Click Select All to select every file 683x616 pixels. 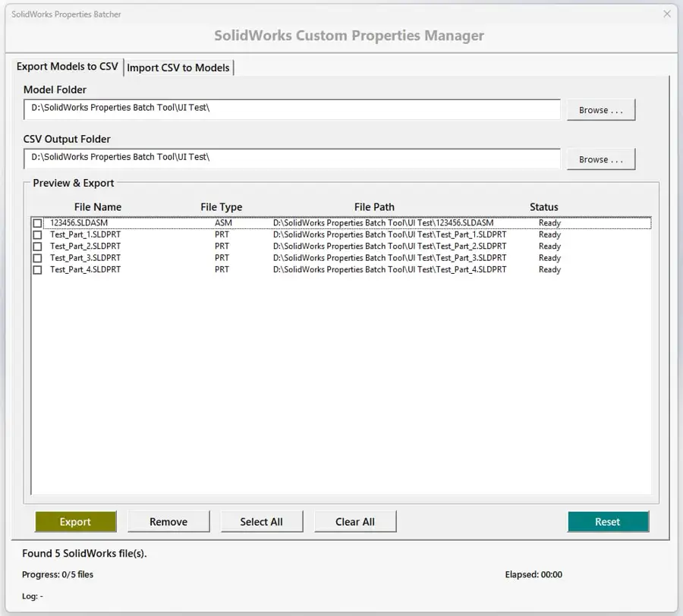point(262,521)
